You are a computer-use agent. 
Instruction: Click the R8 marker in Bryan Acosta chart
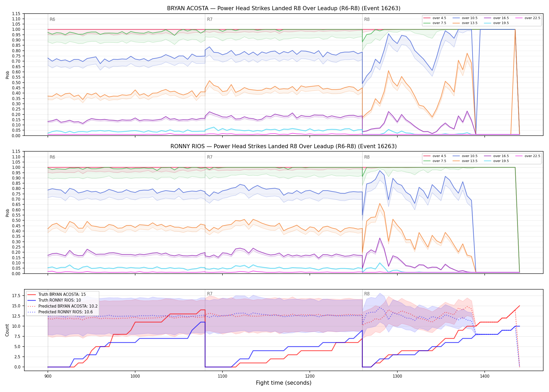click(x=367, y=19)
